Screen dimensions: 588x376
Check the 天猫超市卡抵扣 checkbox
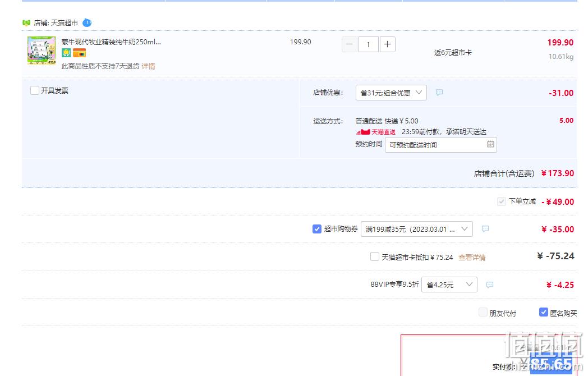click(x=375, y=256)
